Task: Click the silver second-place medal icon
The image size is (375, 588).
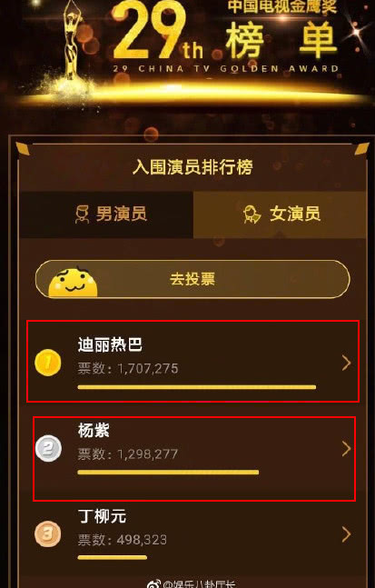Action: pos(48,448)
